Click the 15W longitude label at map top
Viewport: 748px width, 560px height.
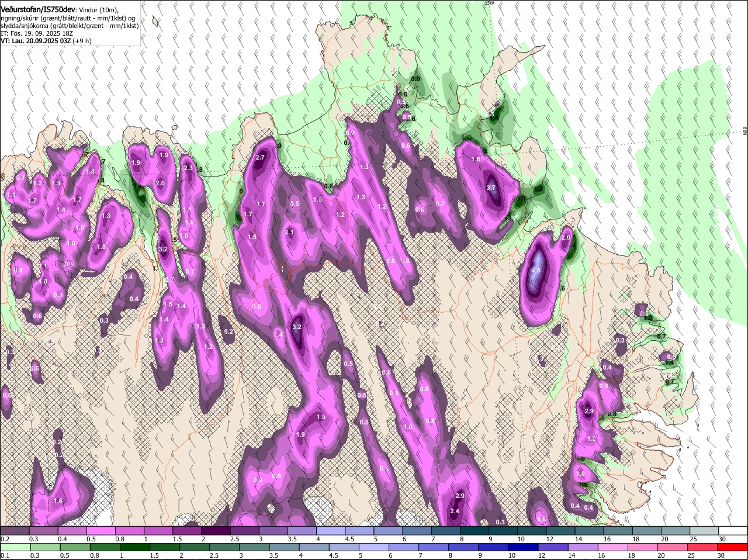[x=489, y=3]
